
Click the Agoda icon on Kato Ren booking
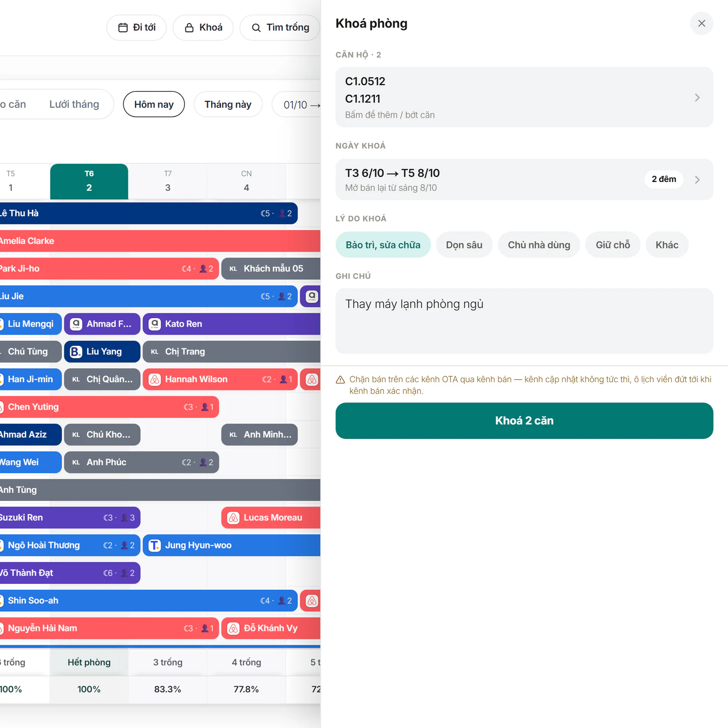tap(155, 324)
